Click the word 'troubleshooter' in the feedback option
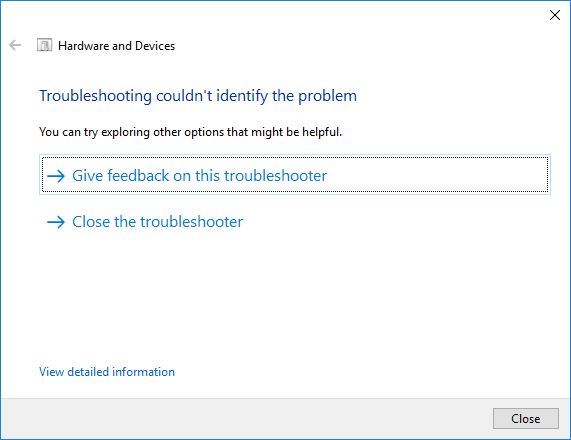 tap(275, 176)
